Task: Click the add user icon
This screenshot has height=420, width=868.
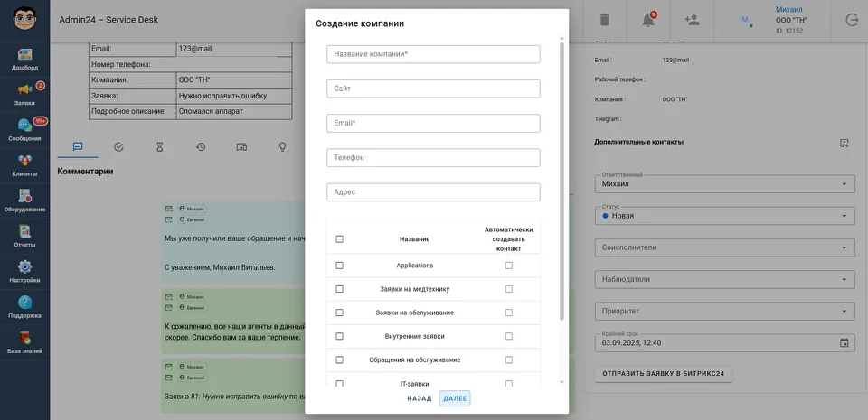Action: pyautogui.click(x=693, y=20)
